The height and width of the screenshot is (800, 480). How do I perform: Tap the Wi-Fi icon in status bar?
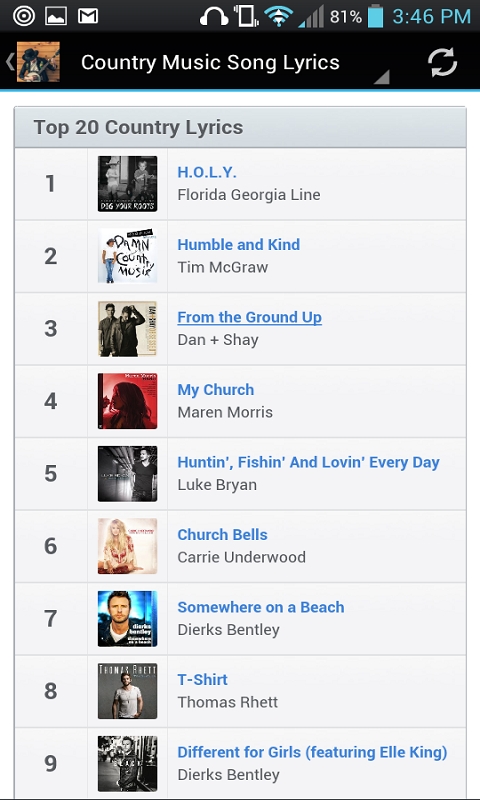[277, 17]
